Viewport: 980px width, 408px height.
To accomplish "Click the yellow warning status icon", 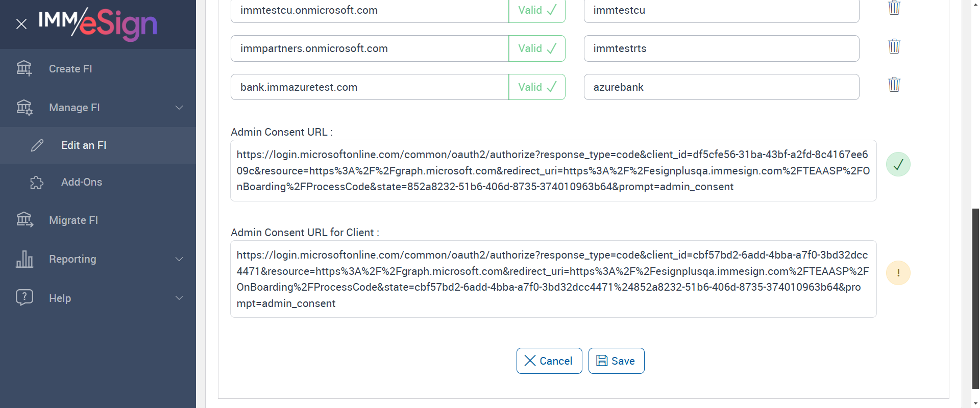I will point(898,273).
